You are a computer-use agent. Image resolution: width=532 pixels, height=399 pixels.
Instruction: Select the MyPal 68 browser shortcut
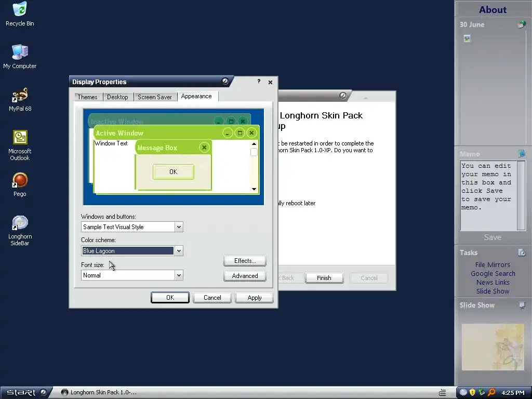point(20,99)
